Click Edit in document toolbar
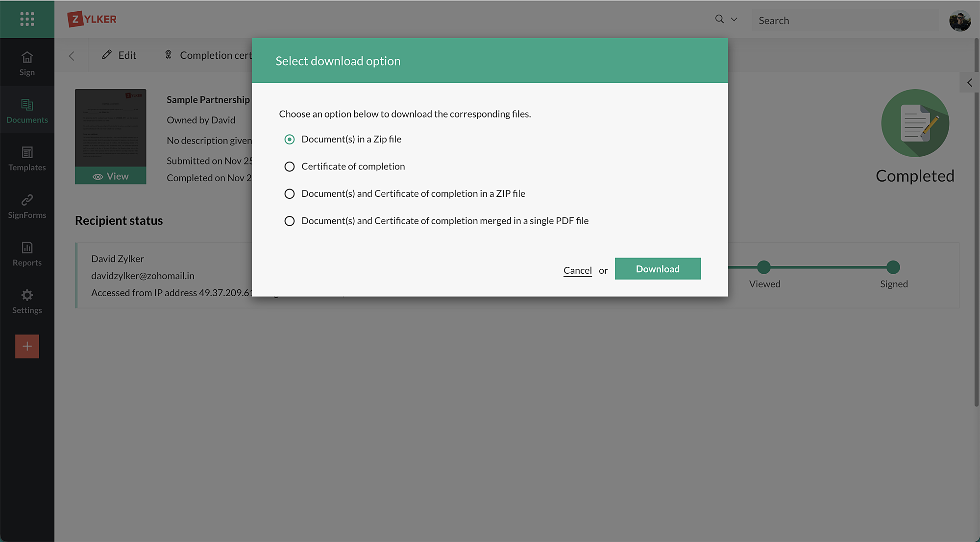This screenshot has height=542, width=980. tap(119, 55)
